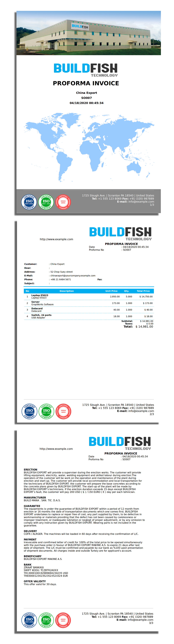
Task: Click the chinaexport@yourcompany.example.com email address
Action: pos(73,275)
